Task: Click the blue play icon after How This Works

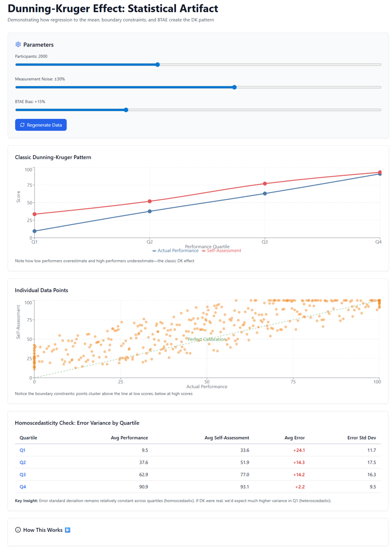Action: [x=67, y=530]
